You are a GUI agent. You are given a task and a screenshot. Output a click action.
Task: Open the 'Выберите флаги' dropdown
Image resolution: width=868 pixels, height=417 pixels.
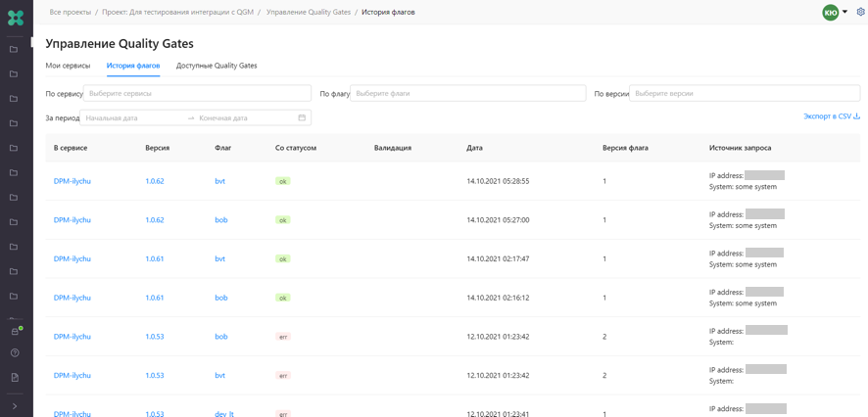click(x=467, y=93)
